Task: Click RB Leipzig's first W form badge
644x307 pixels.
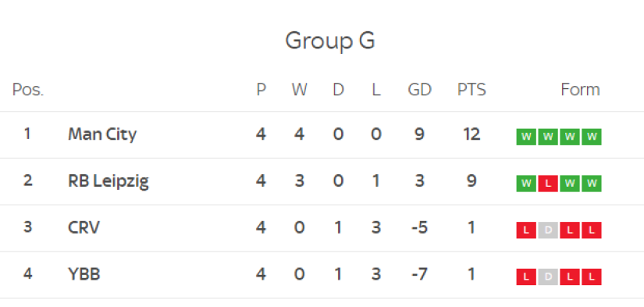Action: tap(526, 184)
